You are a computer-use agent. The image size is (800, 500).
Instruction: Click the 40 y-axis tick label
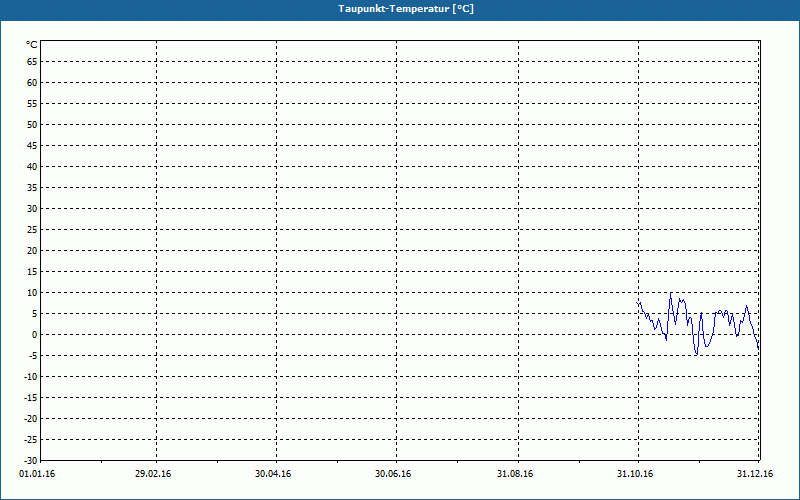31,167
